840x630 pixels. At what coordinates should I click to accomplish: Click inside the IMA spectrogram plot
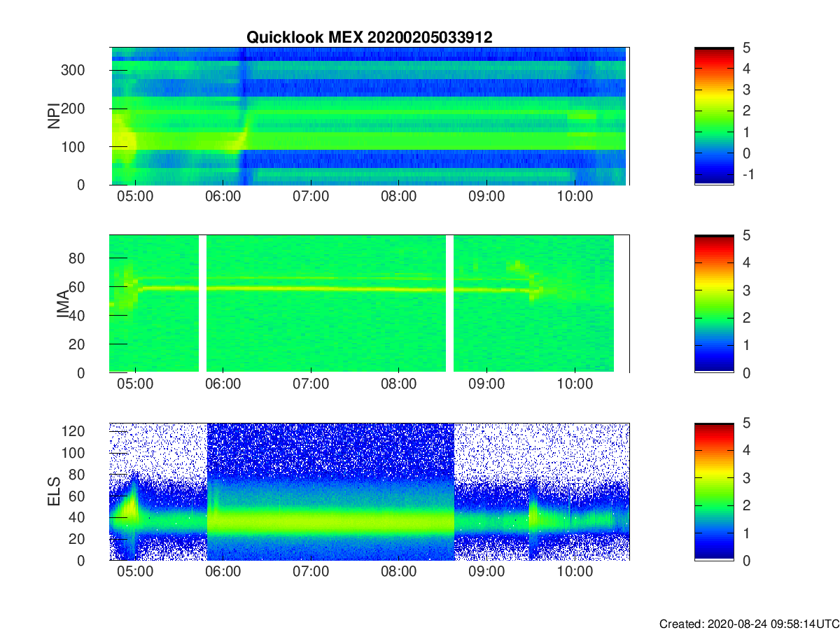369,304
